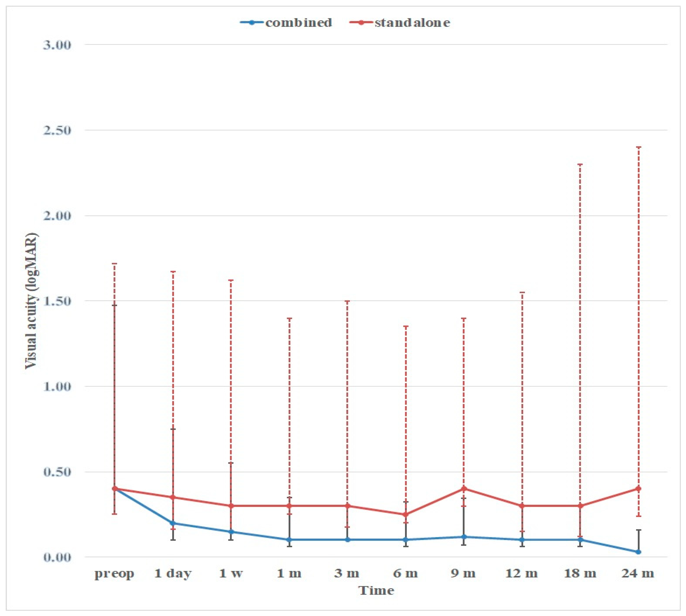The width and height of the screenshot is (686, 616).
Task: Click the '12 m' x-axis label
Action: 522,573
